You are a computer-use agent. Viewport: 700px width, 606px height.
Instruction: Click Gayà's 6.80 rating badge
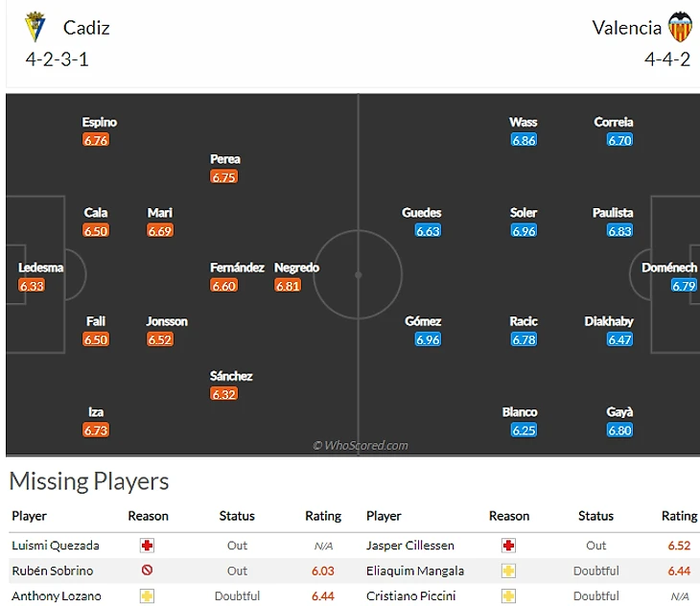tap(619, 431)
